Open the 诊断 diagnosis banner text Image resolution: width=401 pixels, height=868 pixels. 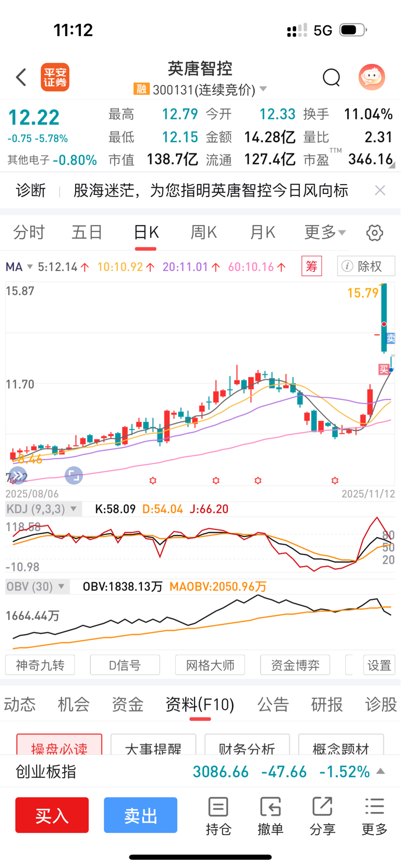point(211,190)
